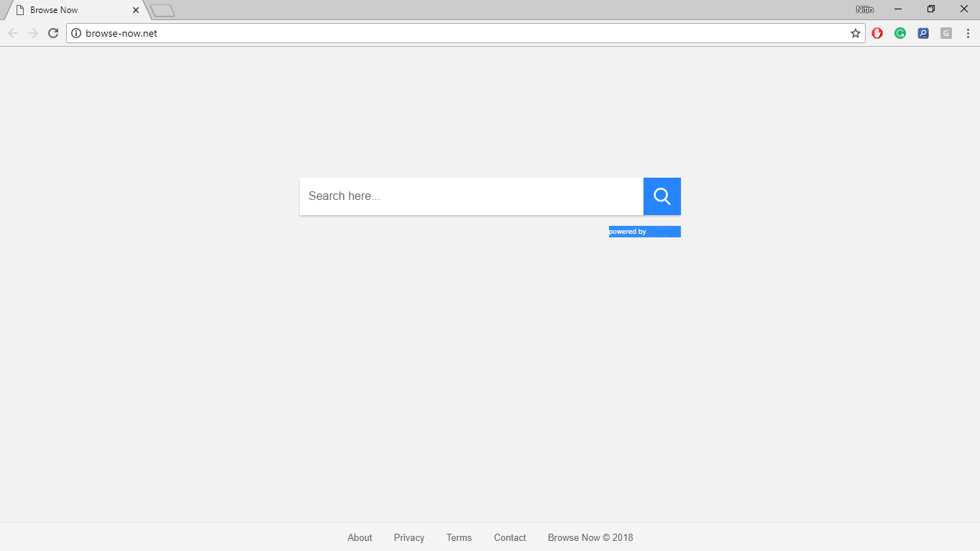Click the powered by Google badge
The height and width of the screenshot is (551, 980).
pos(644,231)
